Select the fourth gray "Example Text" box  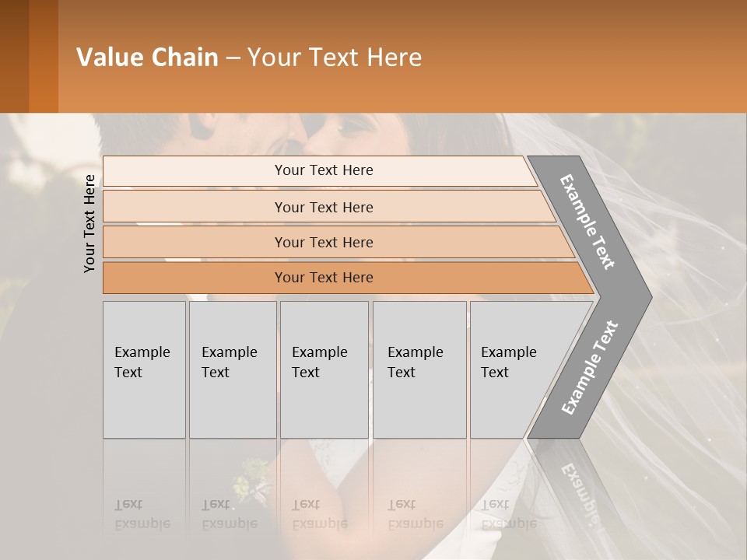[x=419, y=369]
